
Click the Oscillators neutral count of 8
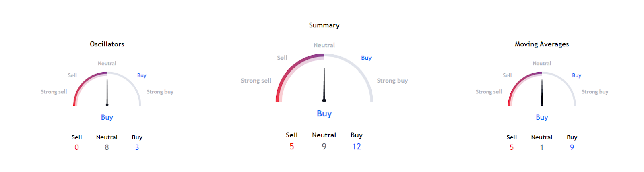click(107, 147)
